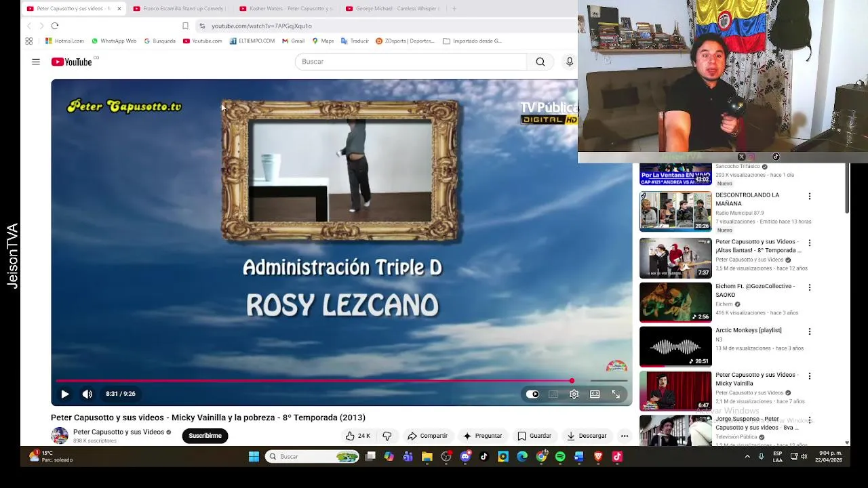This screenshot has height=488, width=868.
Task: Open the ¡Altas llantas! video thumbnail
Action: (x=675, y=258)
